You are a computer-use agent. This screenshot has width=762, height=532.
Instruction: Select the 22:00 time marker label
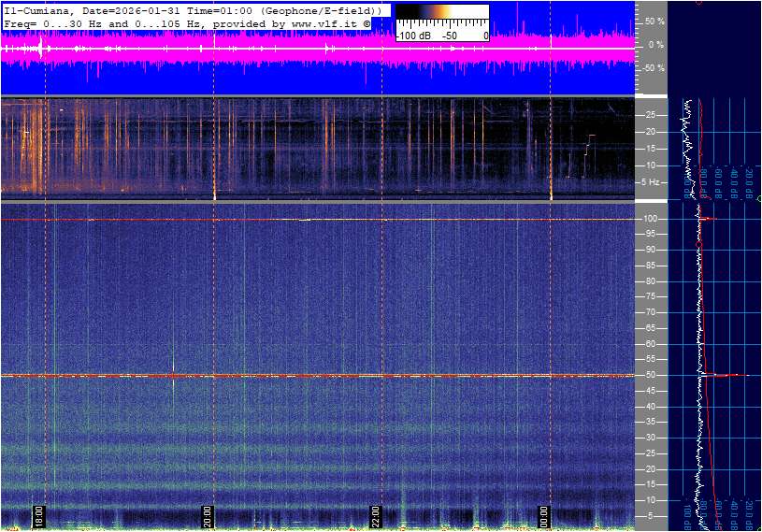pyautogui.click(x=376, y=517)
